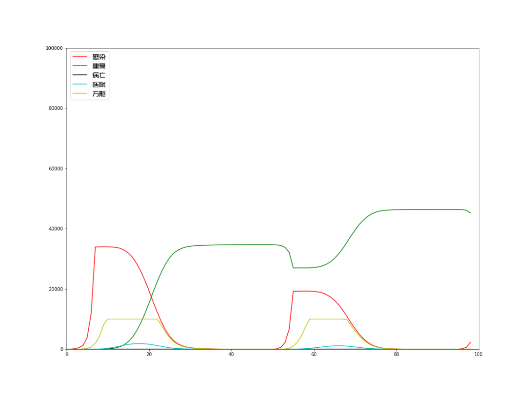Select the 病亡 legend label
The height and width of the screenshot is (399, 532).
click(99, 75)
